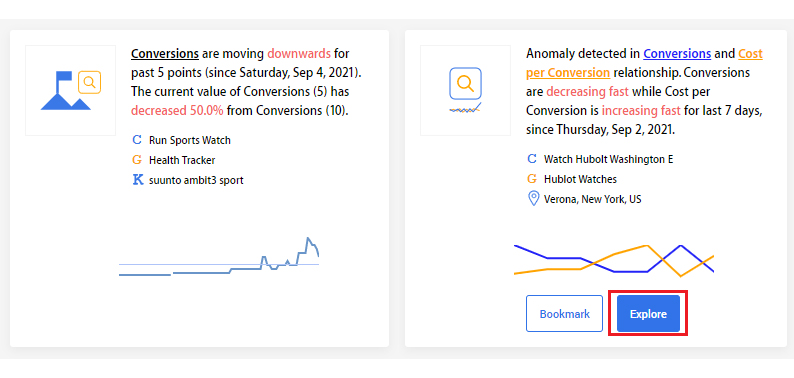
Task: Click the C campaign icon beside Run Sports Watch
Action: (137, 140)
